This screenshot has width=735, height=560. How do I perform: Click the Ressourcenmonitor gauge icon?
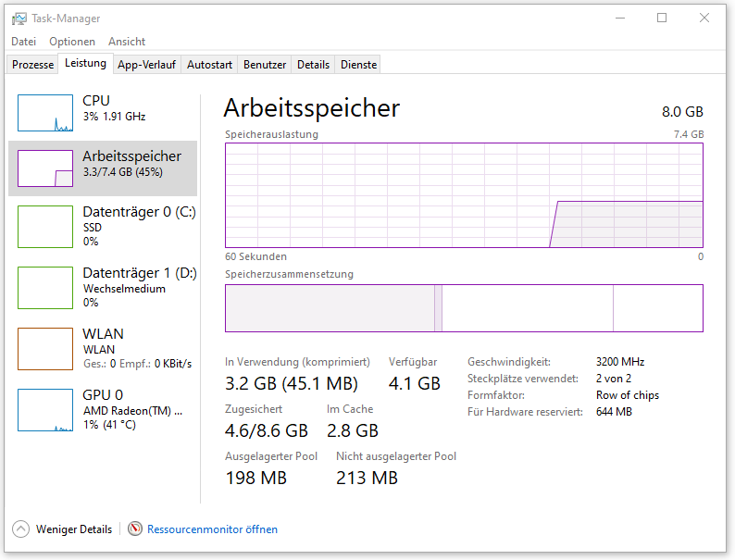click(135, 529)
